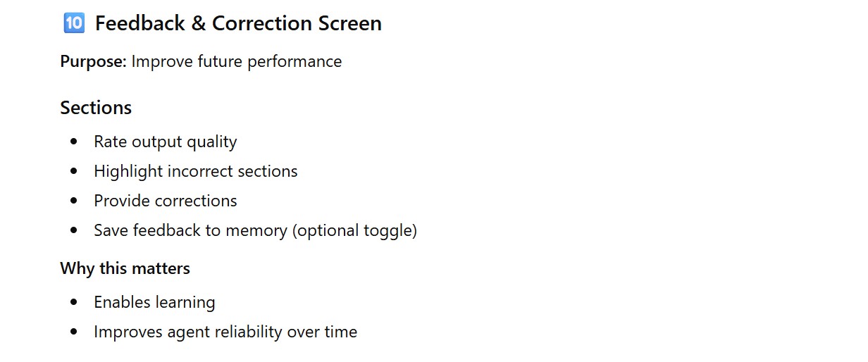Viewport: 868px width, 362px height.
Task: Click the bullet before 'Improves agent reliability'
Action: [x=75, y=332]
